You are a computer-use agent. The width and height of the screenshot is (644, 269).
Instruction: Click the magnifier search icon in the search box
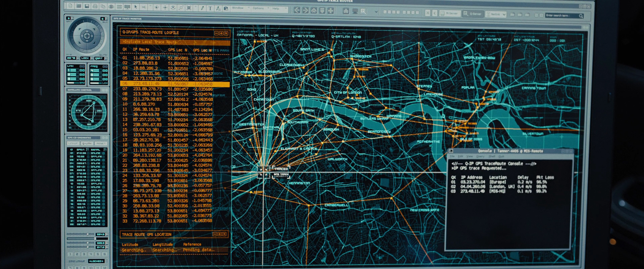581,16
